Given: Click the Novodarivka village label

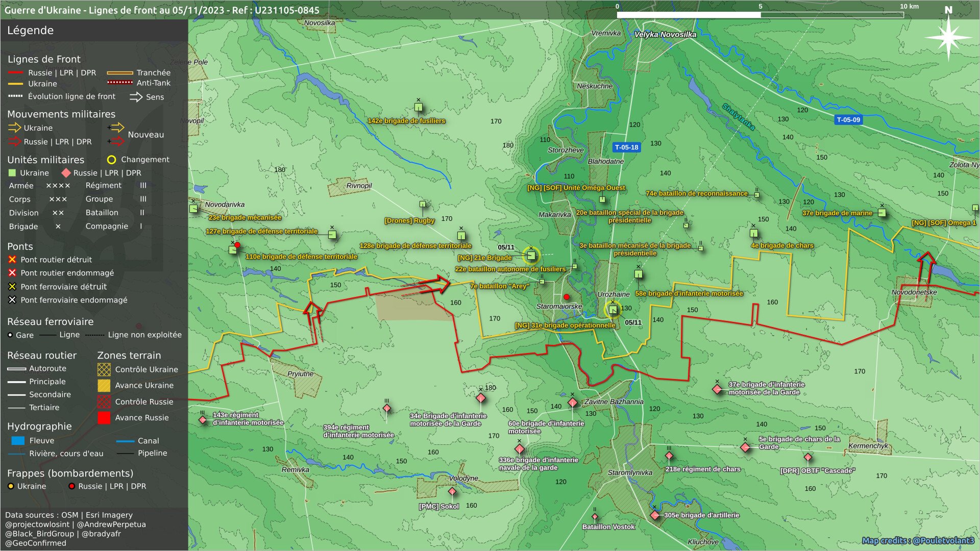Looking at the screenshot, I should pyautogui.click(x=225, y=205).
